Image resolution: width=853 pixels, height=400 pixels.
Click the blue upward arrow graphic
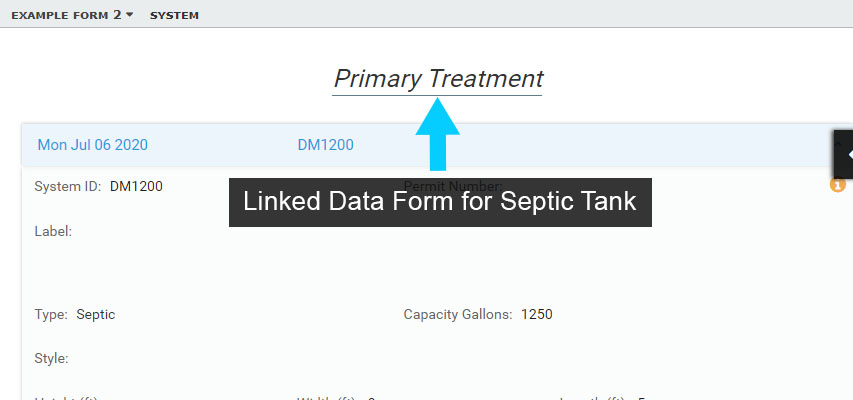[437, 135]
